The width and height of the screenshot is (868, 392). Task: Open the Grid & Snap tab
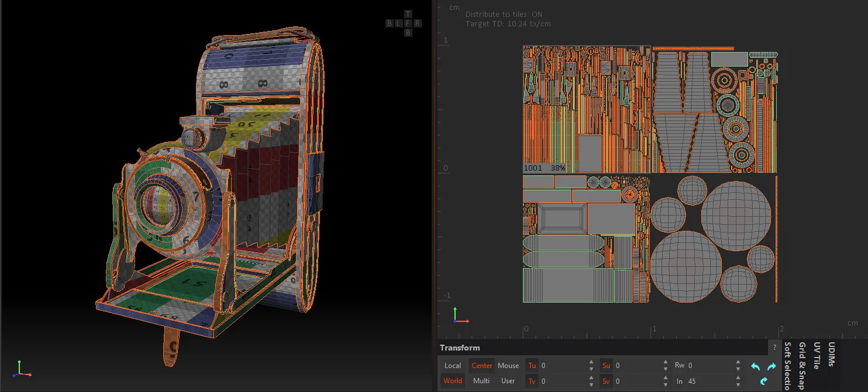click(x=802, y=366)
